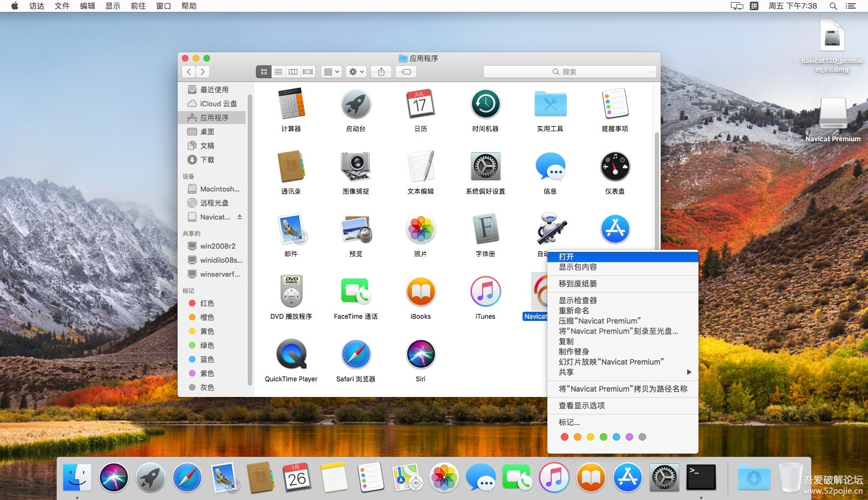The height and width of the screenshot is (500, 868).
Task: Open Notification Center in the menu bar
Action: (851, 6)
